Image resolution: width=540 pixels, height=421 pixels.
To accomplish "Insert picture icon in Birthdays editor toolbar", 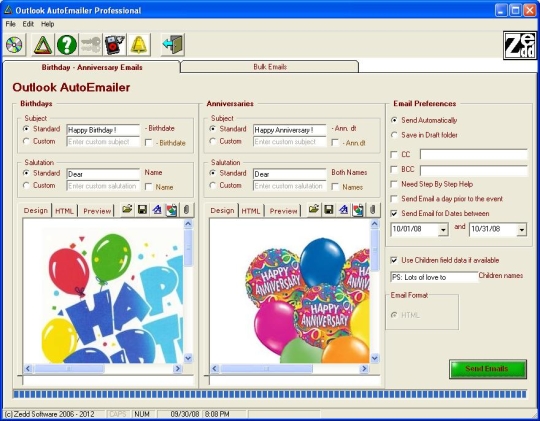I will (x=172, y=209).
